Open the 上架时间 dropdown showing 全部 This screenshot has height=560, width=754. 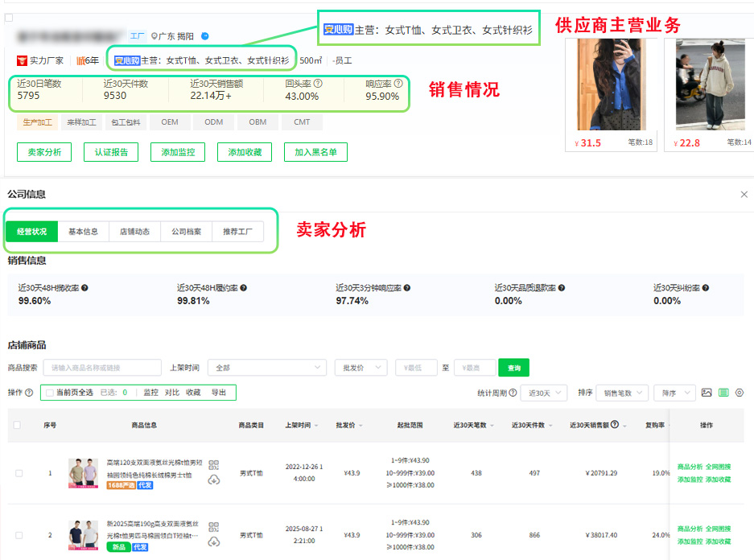tap(266, 368)
